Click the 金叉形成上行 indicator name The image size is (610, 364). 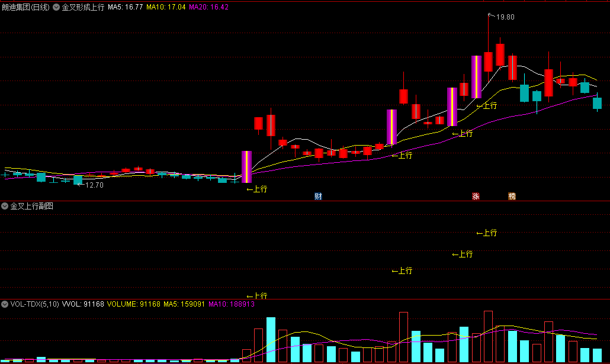click(84, 7)
